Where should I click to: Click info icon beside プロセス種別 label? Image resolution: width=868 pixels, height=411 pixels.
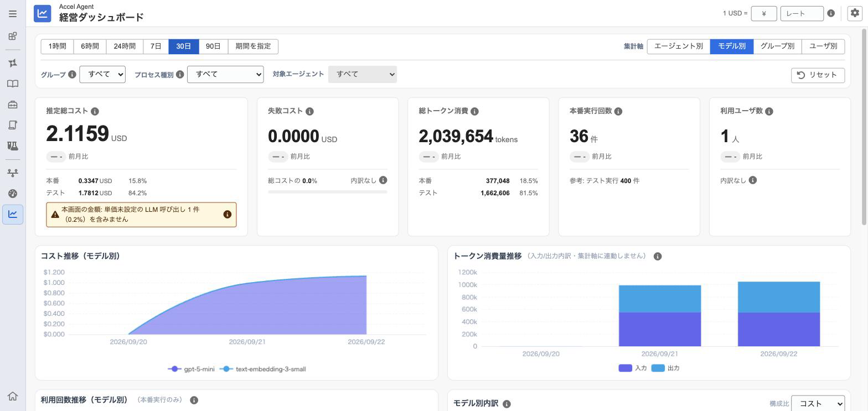180,74
